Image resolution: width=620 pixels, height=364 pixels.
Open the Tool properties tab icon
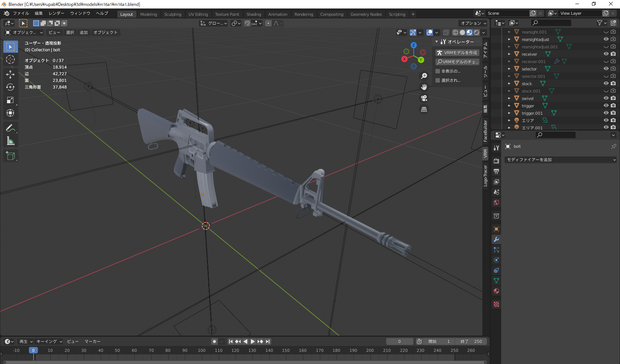tap(496, 148)
